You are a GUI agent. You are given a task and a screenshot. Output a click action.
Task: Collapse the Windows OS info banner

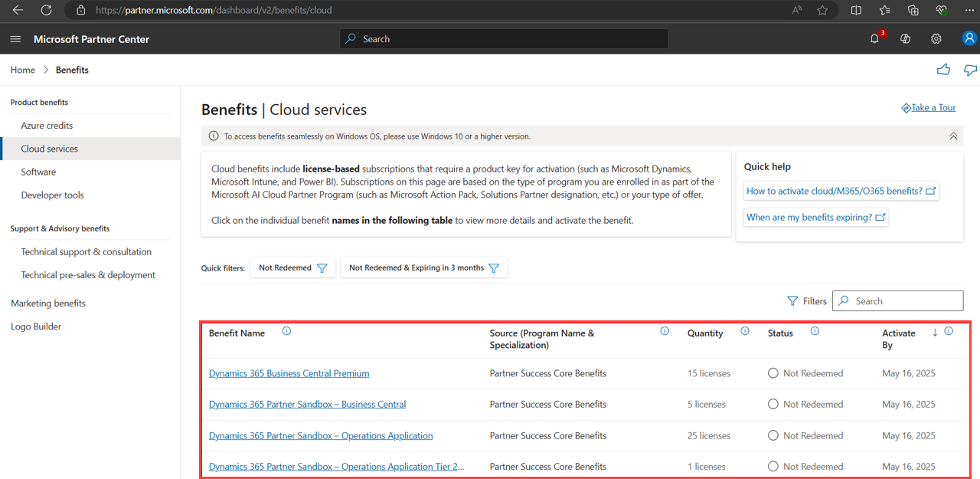(953, 136)
